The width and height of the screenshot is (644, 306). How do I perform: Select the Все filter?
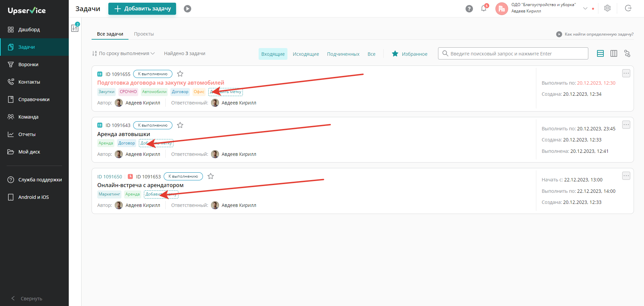point(371,54)
